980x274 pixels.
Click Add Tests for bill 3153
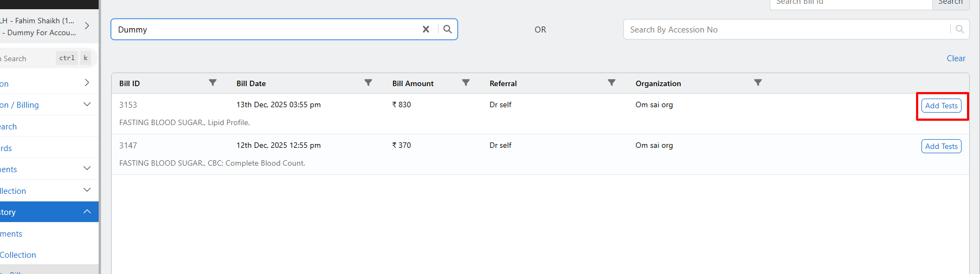pyautogui.click(x=941, y=106)
